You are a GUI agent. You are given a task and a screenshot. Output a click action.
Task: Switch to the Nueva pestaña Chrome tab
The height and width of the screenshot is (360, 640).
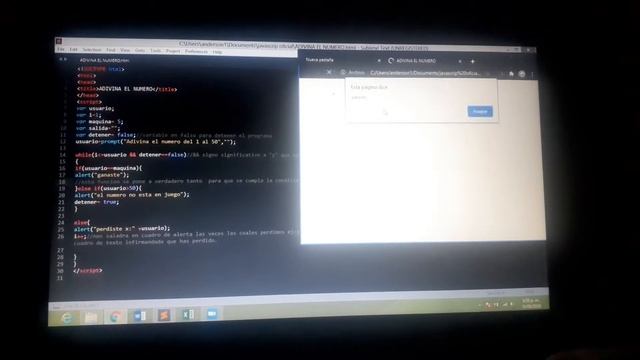(320, 60)
